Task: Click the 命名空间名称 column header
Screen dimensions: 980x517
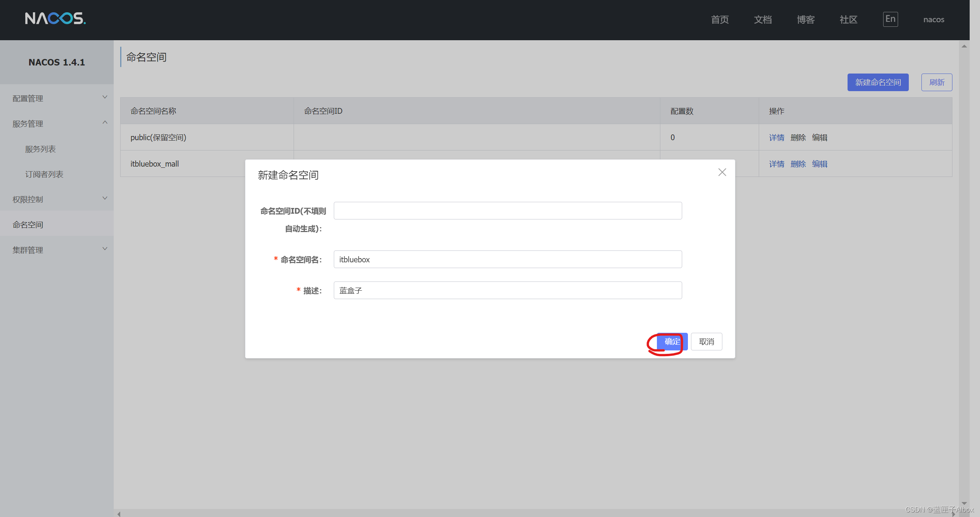Action: [x=207, y=111]
